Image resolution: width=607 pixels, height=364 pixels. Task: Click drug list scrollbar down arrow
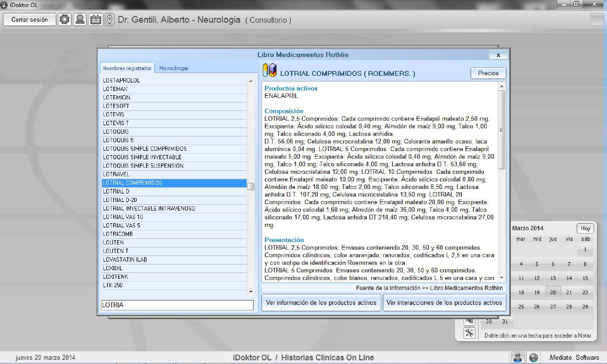click(x=251, y=292)
